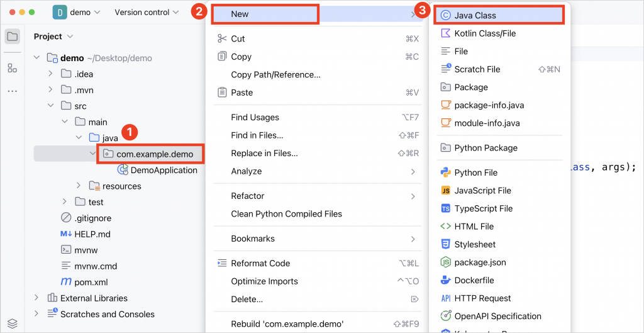
Task: Click the DemoApplication class icon
Action: click(123, 170)
